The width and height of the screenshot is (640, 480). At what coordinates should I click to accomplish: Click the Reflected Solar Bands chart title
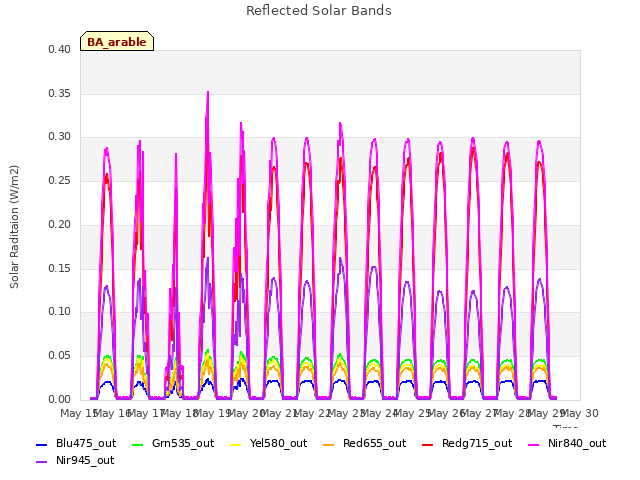318,11
